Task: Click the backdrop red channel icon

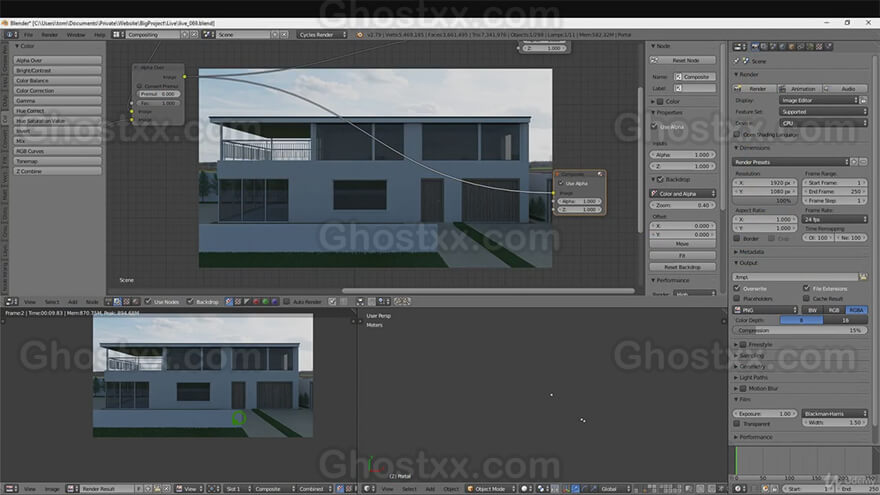Action: (x=256, y=302)
